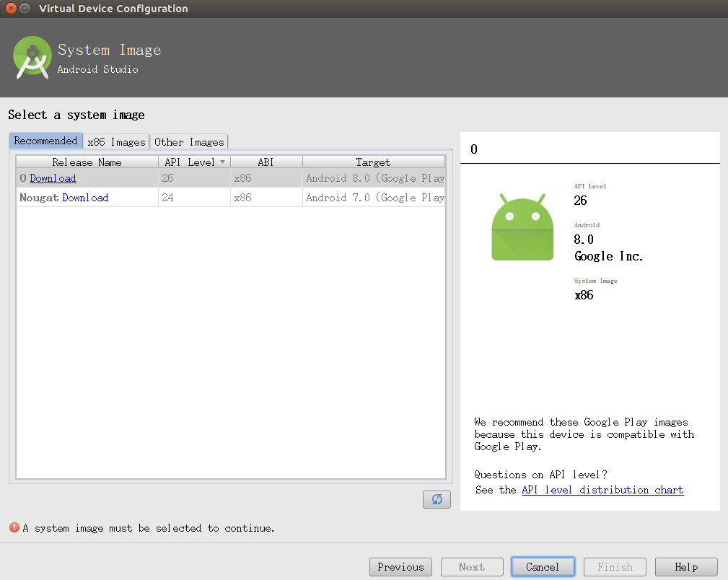Click the Nougat release name text
728x580 pixels.
coord(39,198)
